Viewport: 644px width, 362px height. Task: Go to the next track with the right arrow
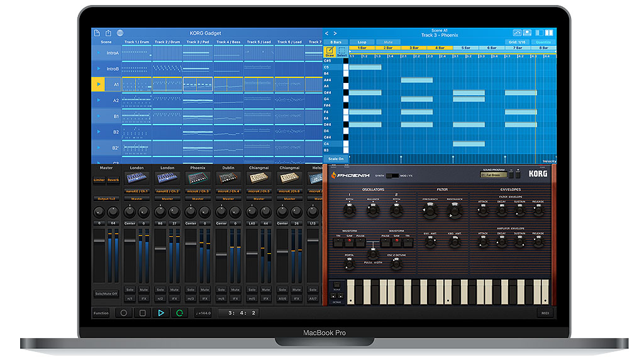click(x=335, y=33)
